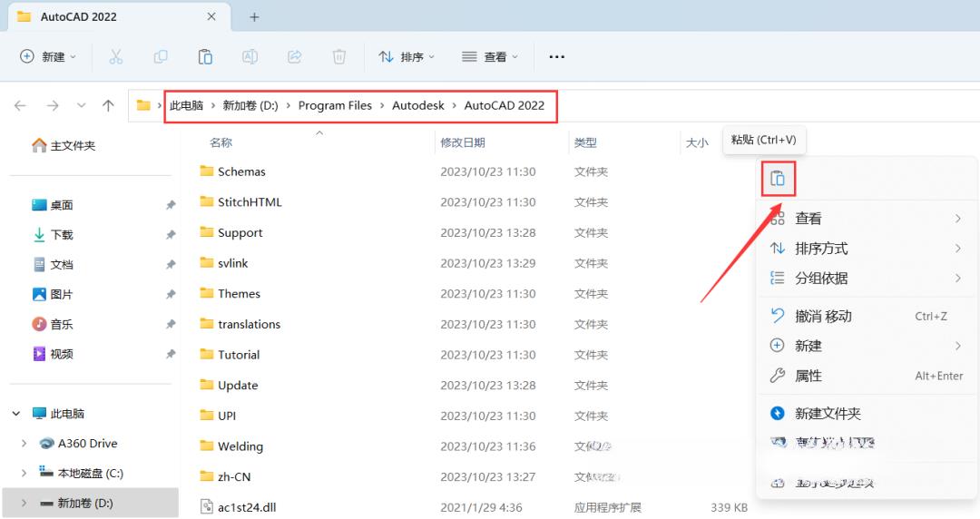The width and height of the screenshot is (980, 519).
Task: Click 此电脑 in the address breadcrumb
Action: click(186, 105)
